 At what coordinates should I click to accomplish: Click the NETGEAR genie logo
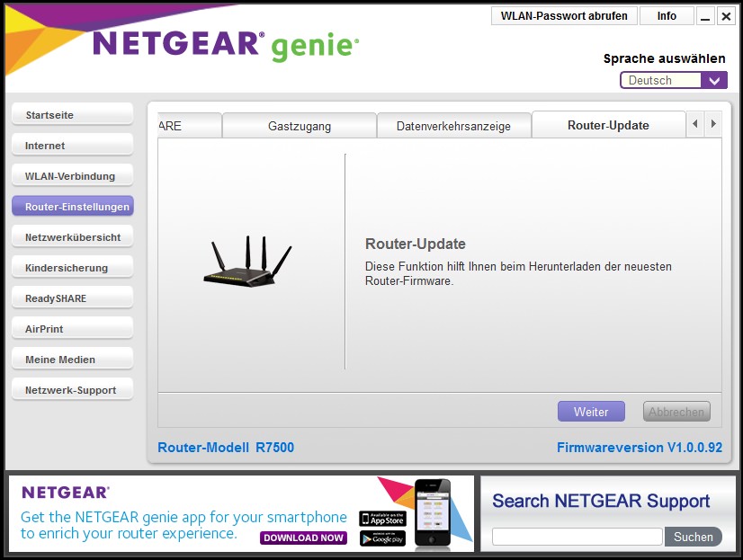[x=226, y=46]
